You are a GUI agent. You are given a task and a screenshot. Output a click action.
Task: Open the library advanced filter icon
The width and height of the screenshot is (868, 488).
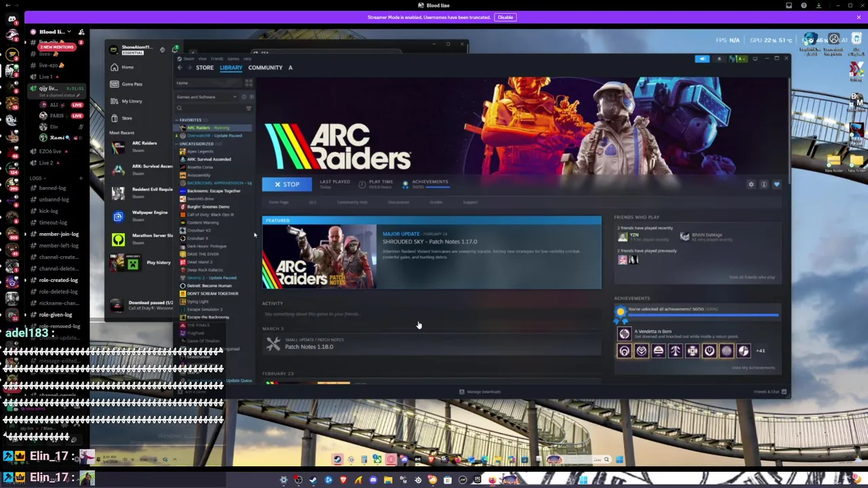point(249,108)
